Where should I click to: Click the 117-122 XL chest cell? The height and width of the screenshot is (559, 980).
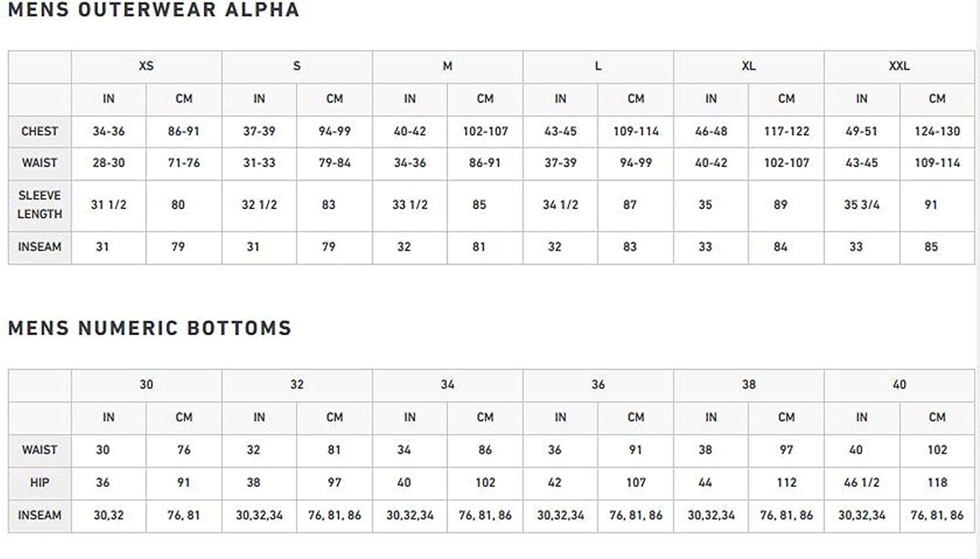787,131
